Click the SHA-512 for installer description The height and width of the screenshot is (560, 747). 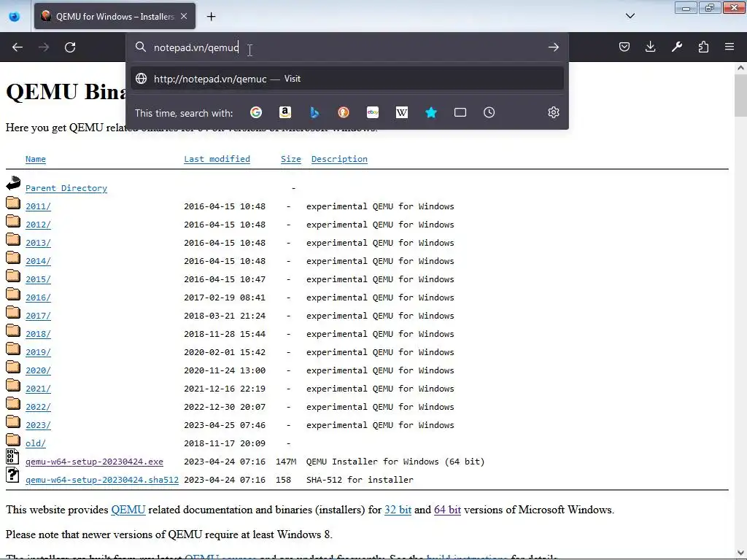click(x=360, y=480)
